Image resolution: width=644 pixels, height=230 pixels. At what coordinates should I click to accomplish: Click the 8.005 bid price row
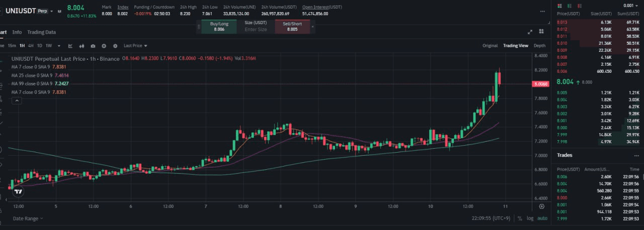(x=598, y=93)
